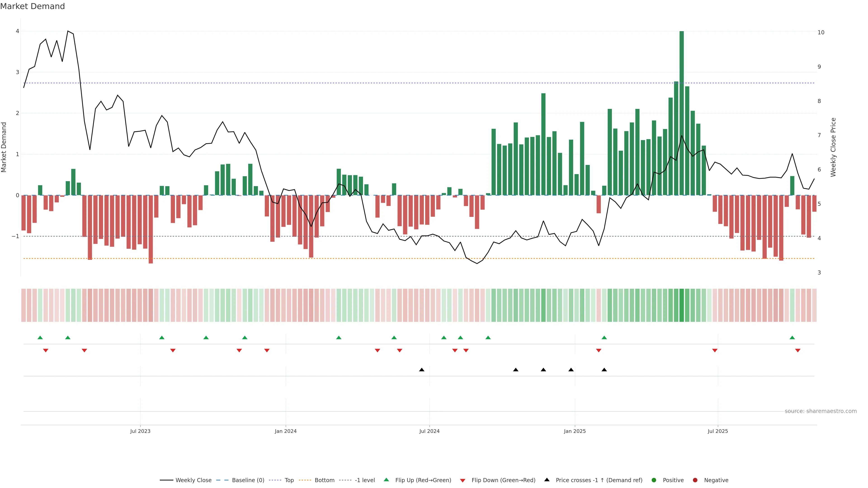
Task: Click red Flip Down legend triangle icon
Action: tap(463, 481)
